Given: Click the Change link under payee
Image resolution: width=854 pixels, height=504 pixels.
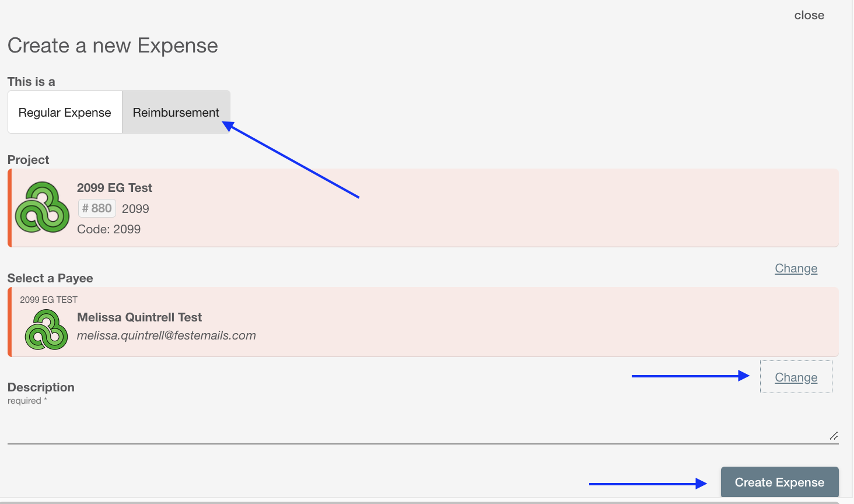Looking at the screenshot, I should click(796, 377).
